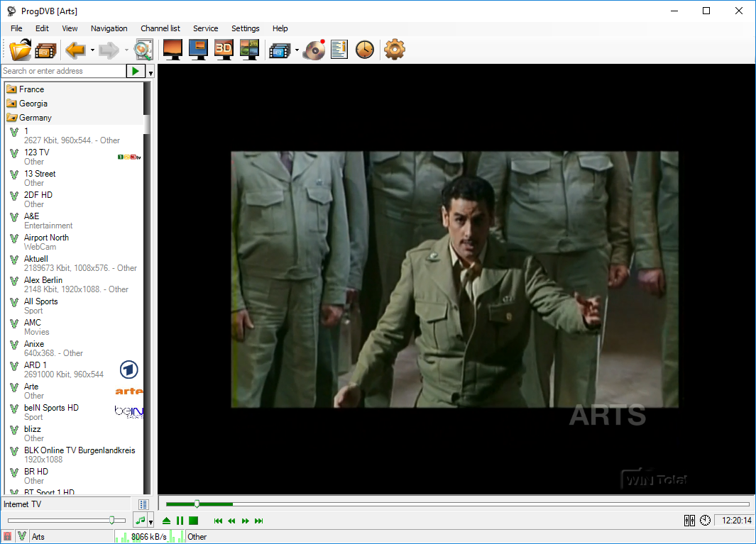Click the open file folder icon
756x544 pixels.
[21, 50]
